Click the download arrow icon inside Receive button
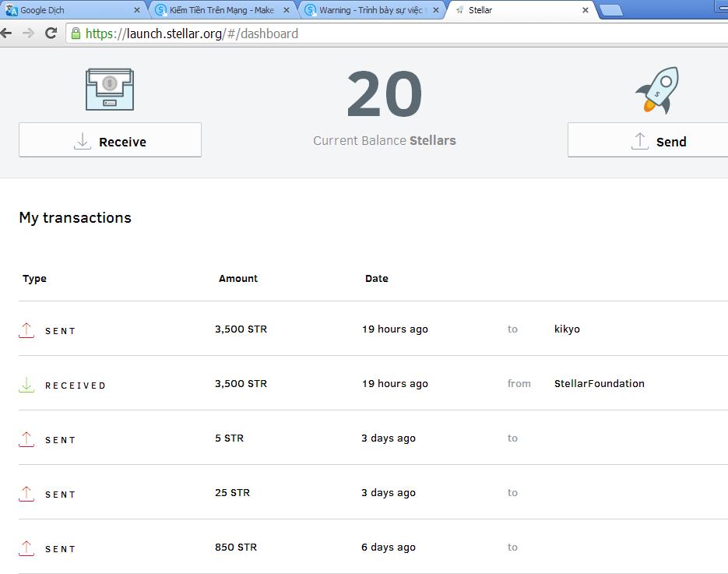 83,141
